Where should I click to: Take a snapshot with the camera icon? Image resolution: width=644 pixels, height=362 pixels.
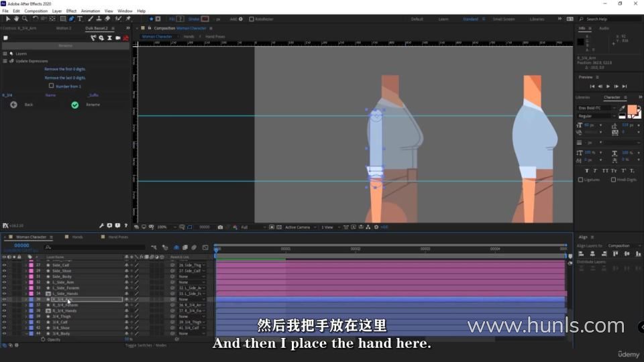[x=220, y=227]
